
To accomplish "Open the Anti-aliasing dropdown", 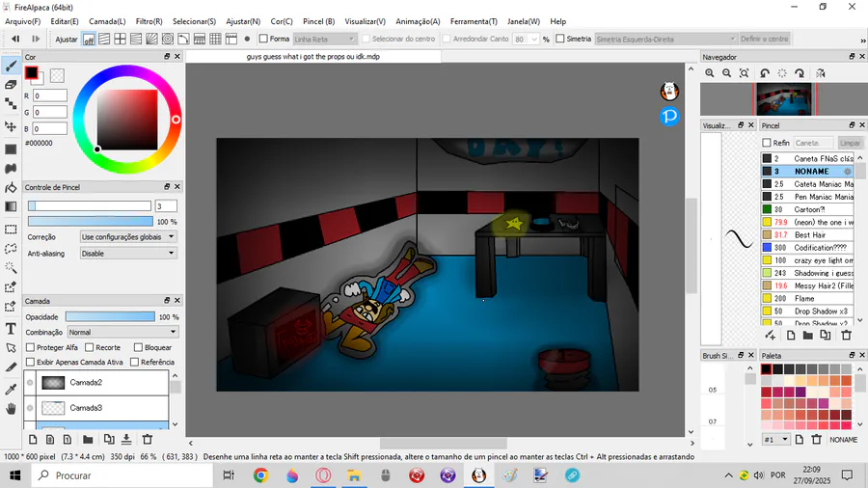I will 128,254.
